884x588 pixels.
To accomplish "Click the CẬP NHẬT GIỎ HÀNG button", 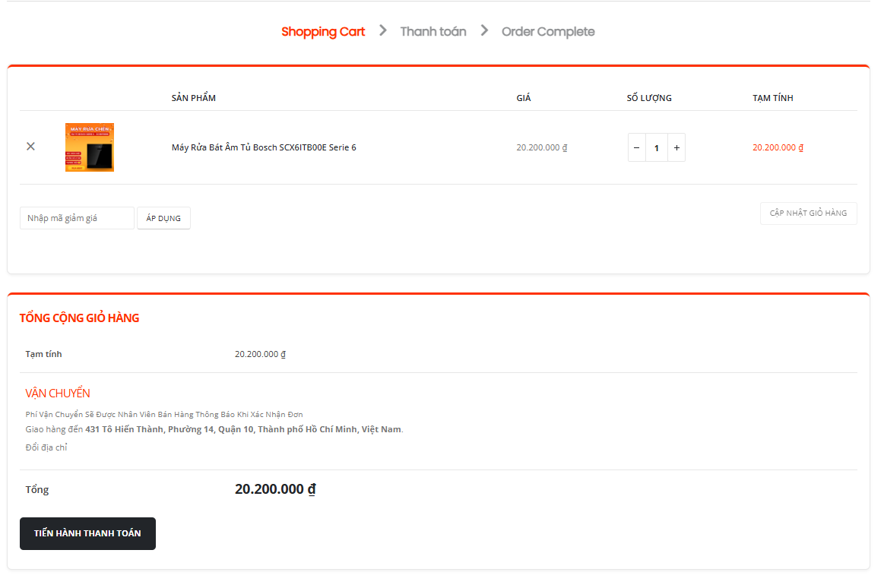I will 808,213.
